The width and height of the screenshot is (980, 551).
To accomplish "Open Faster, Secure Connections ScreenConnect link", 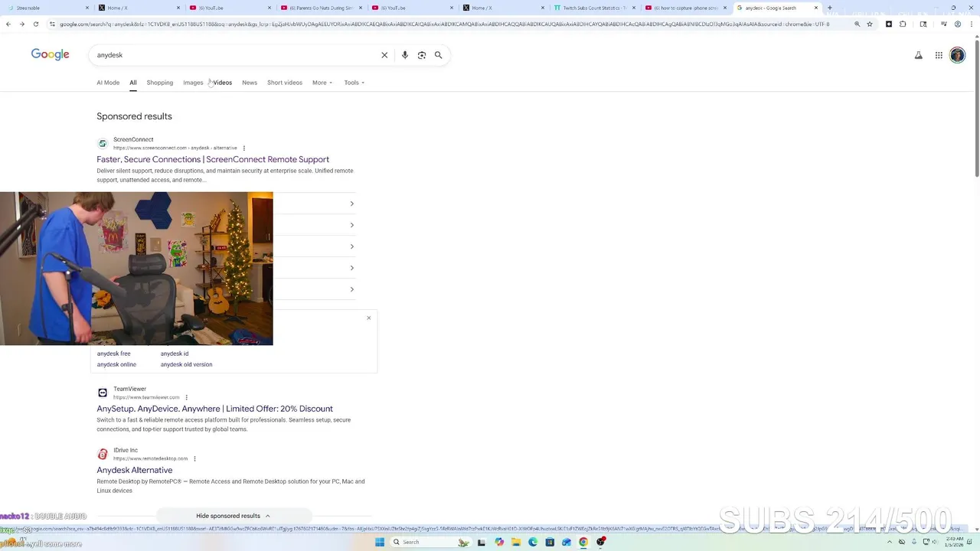I will 213,159.
